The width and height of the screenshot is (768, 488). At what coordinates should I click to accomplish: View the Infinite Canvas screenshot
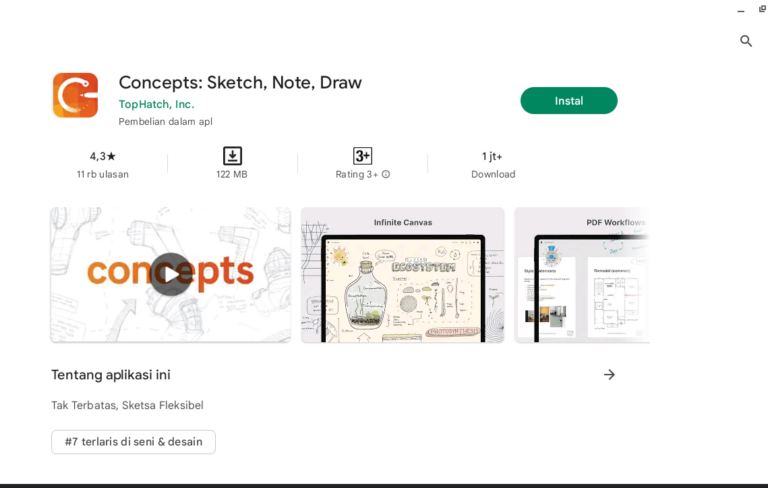click(402, 275)
